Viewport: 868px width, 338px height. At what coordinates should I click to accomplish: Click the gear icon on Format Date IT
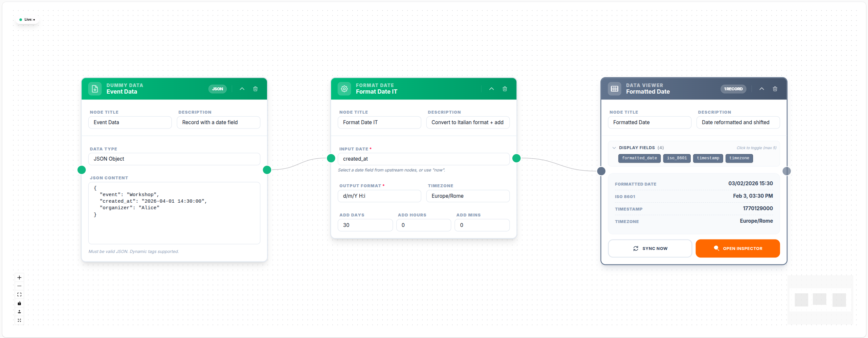[x=345, y=89]
